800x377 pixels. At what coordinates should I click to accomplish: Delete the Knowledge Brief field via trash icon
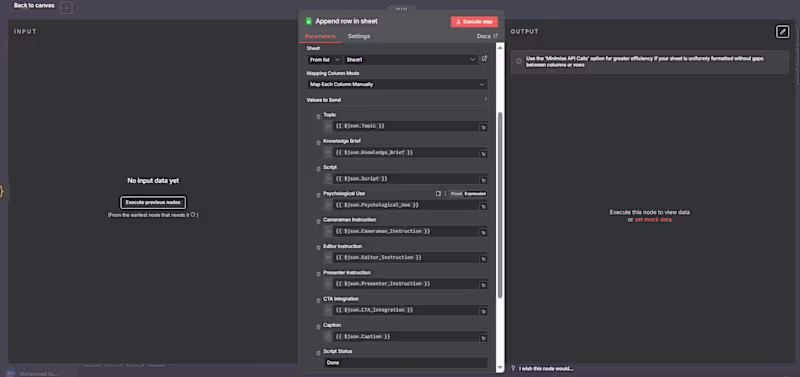click(318, 143)
